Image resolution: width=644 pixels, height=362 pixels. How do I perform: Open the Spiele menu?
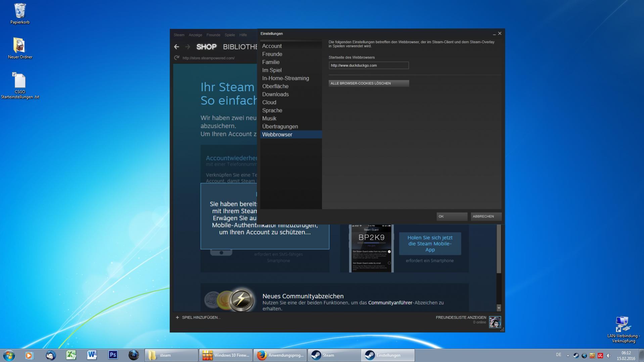click(230, 35)
